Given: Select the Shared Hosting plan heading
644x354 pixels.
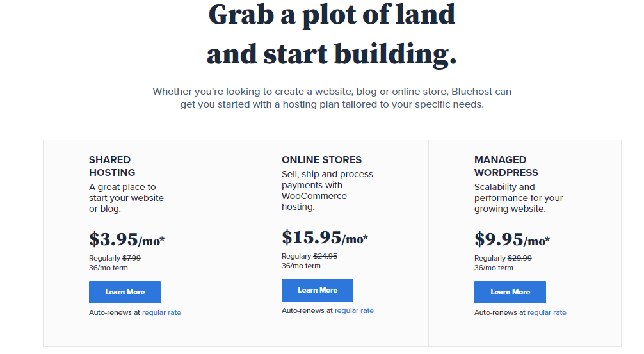Looking at the screenshot, I should [112, 166].
